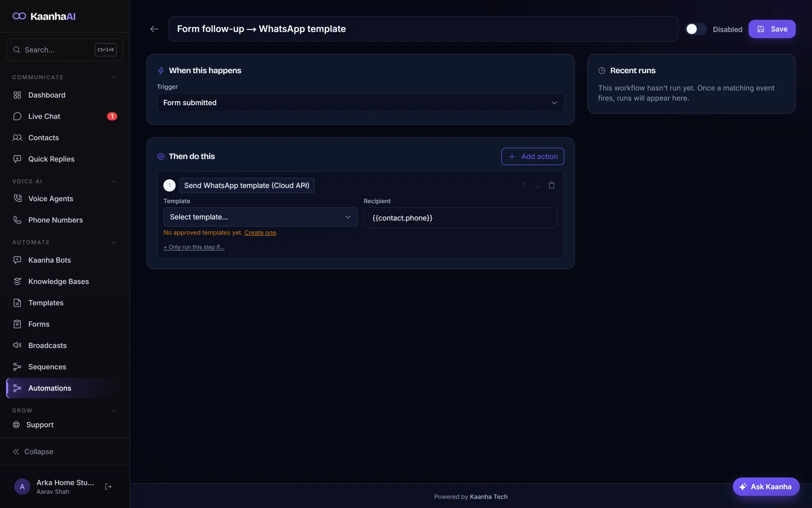Image resolution: width=812 pixels, height=508 pixels.
Task: Collapse the Voice AI section
Action: click(x=114, y=181)
